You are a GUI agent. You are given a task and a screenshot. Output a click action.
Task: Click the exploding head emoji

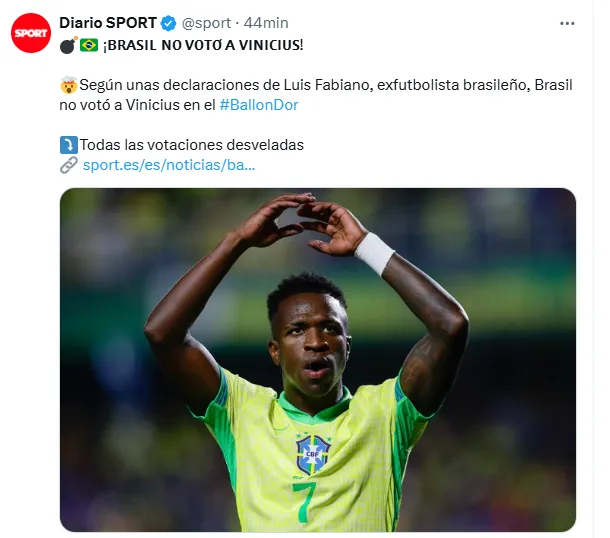click(69, 85)
